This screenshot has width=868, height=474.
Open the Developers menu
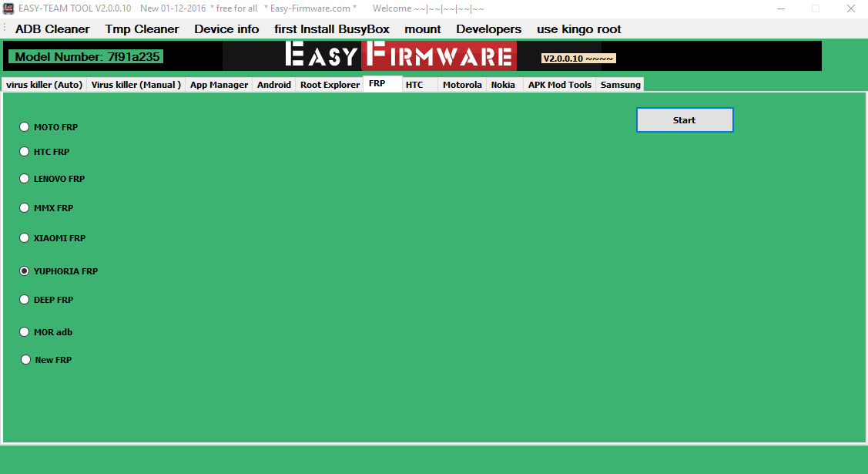click(488, 29)
